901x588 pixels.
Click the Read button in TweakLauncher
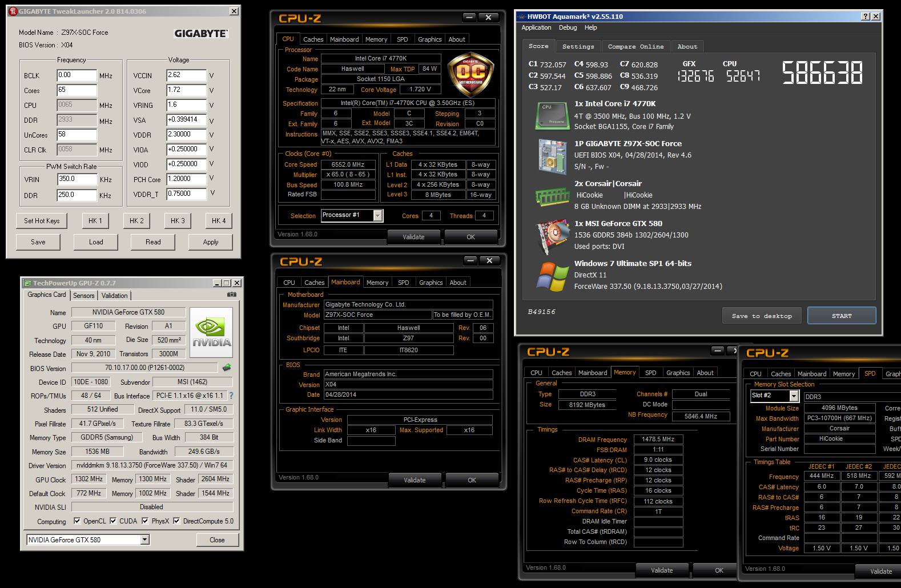coord(153,242)
